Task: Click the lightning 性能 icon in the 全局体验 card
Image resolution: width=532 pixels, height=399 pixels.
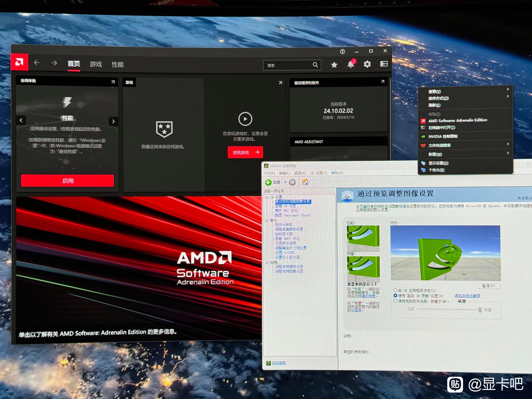Action: (x=67, y=102)
